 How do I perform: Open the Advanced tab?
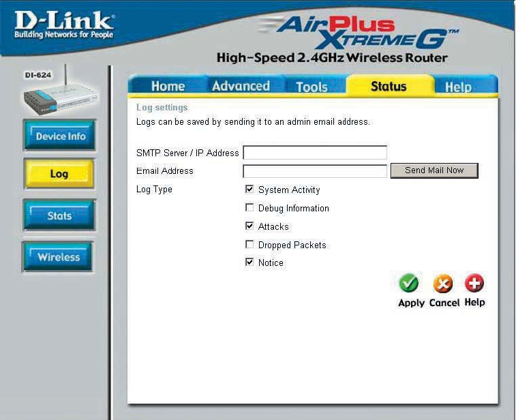241,86
